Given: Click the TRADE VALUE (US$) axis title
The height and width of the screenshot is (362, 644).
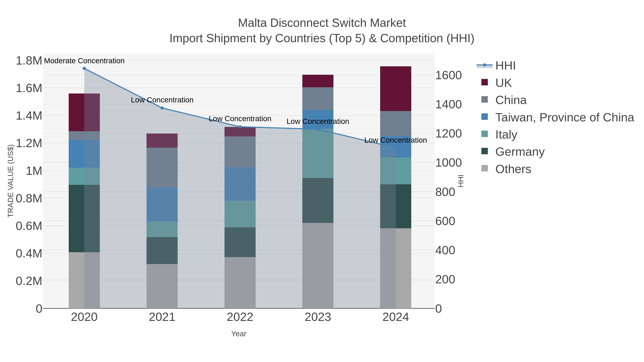Looking at the screenshot, I should point(11,181).
